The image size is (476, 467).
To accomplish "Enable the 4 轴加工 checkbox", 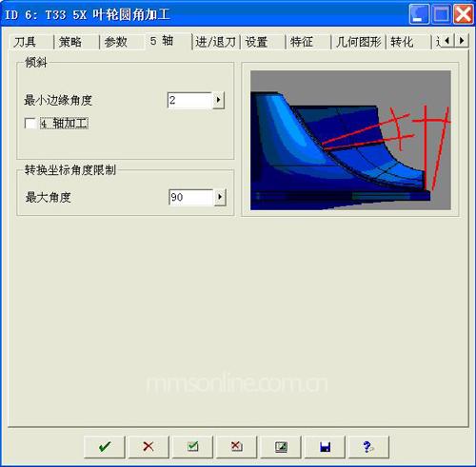I will (x=30, y=123).
